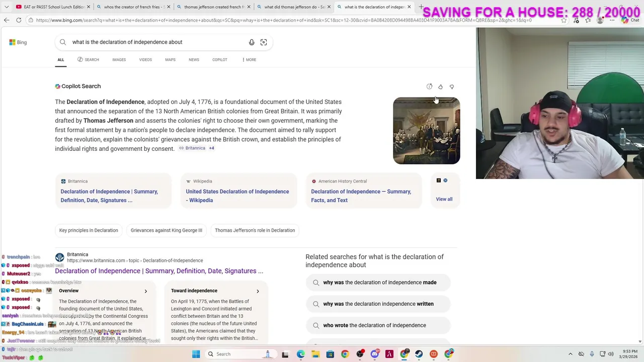Open Discord from taskbar
Viewport: 644px width, 362px height.
pyautogui.click(x=374, y=354)
